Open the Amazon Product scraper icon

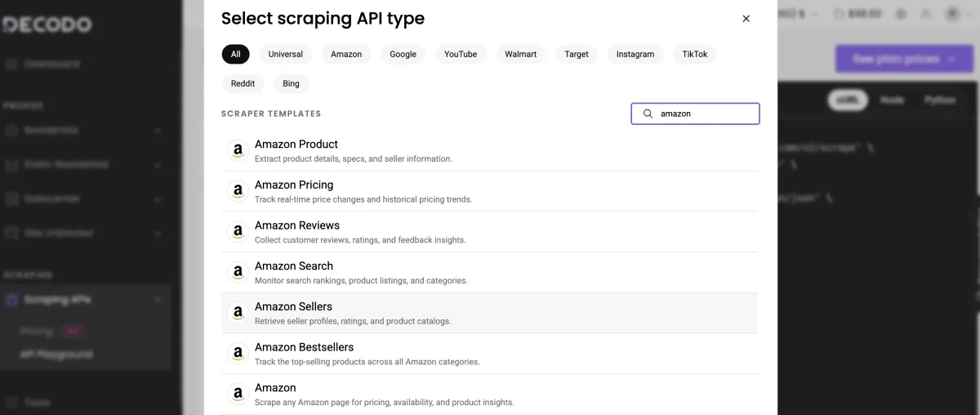(x=238, y=150)
